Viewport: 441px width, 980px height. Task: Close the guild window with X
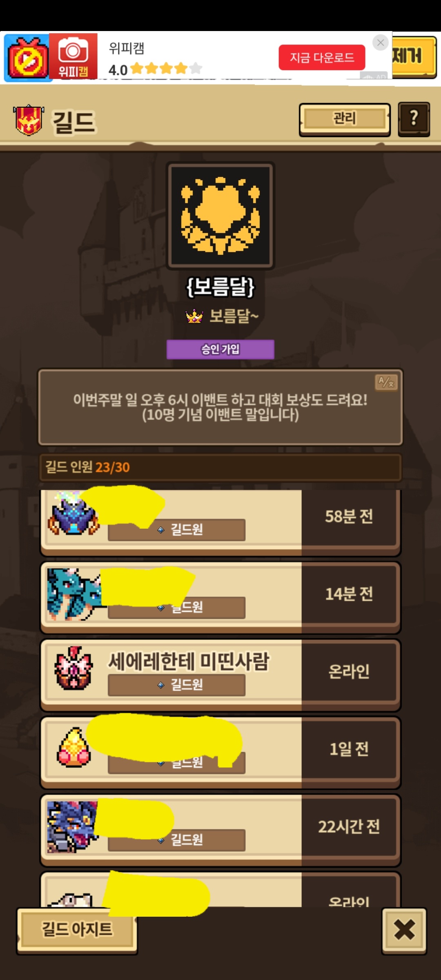pyautogui.click(x=404, y=930)
